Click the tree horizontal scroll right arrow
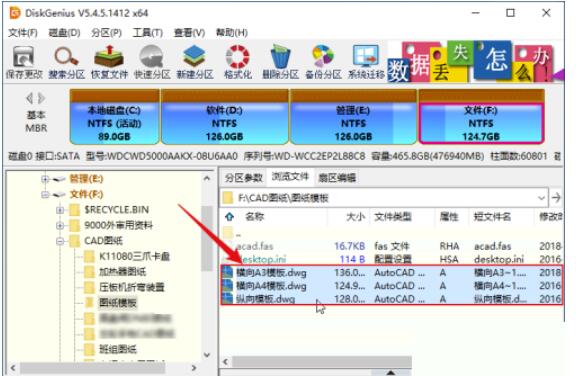 [194, 368]
